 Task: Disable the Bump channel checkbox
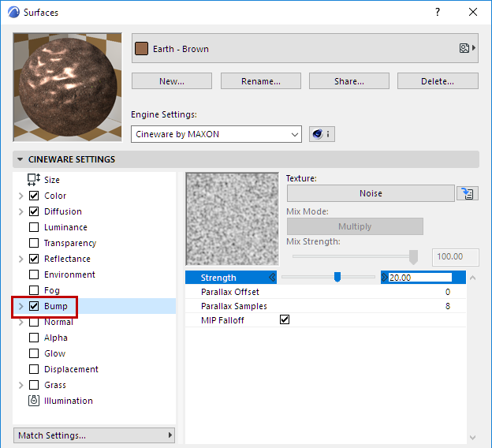click(x=34, y=306)
